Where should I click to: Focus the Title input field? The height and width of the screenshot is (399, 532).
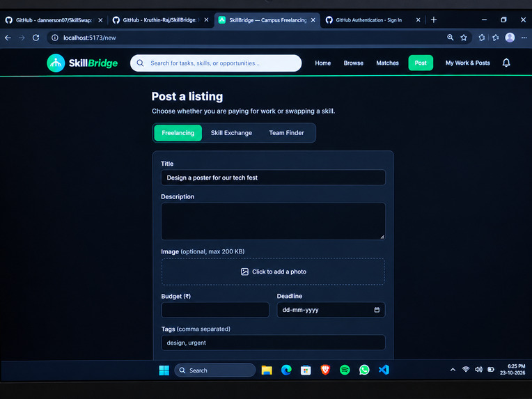point(273,178)
